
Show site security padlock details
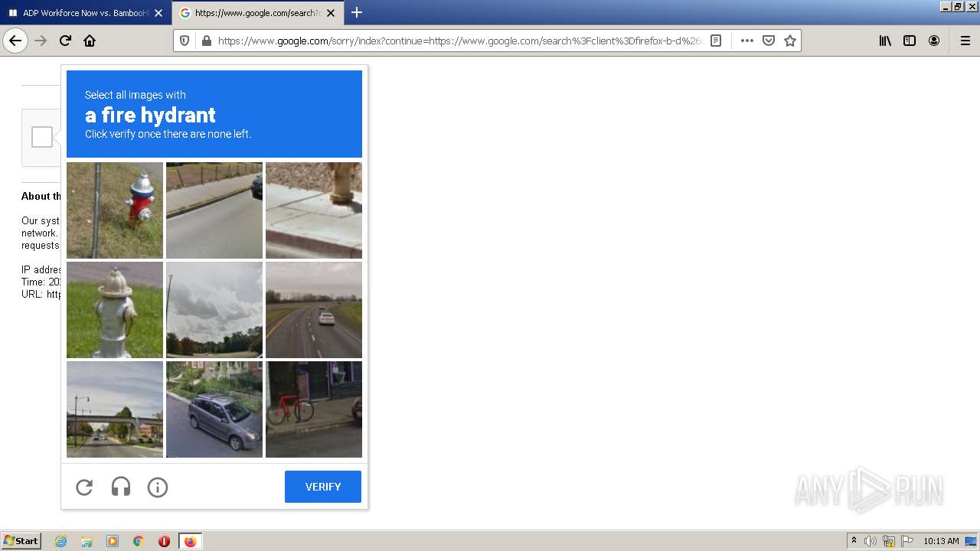coord(206,41)
